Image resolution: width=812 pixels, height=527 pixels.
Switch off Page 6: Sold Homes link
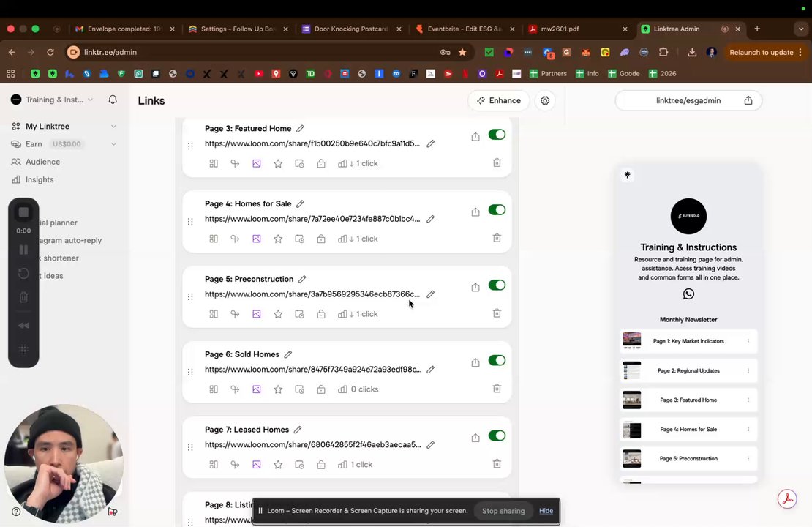(497, 360)
